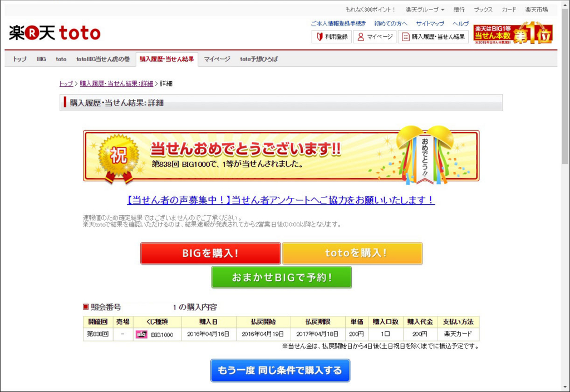
Task: Click the 第838回 cell in the table
Action: 98,334
